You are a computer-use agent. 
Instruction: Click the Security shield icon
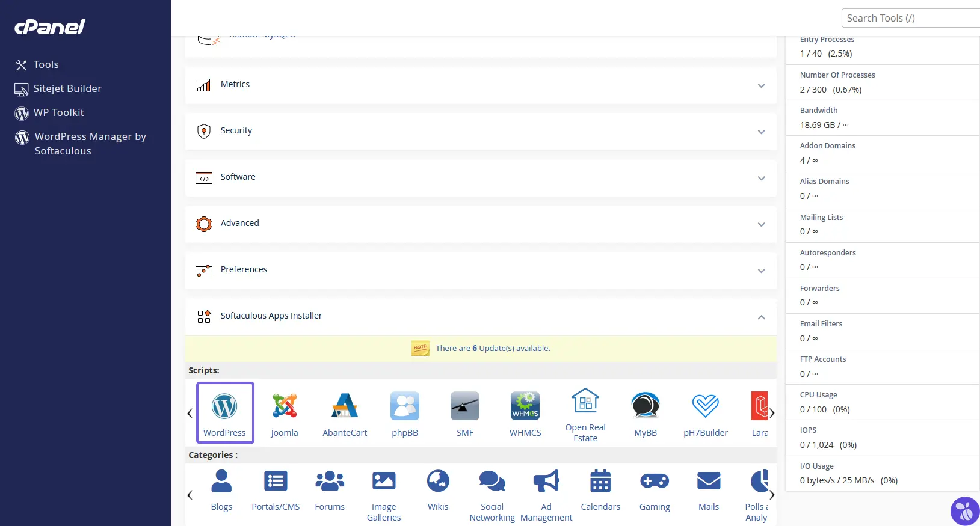click(x=204, y=131)
